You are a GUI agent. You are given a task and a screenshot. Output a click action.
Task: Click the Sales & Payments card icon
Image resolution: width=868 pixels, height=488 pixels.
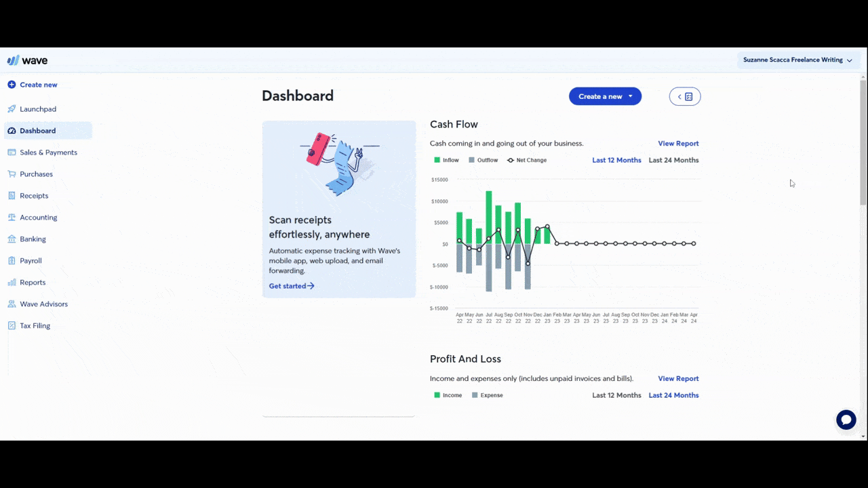click(x=12, y=152)
